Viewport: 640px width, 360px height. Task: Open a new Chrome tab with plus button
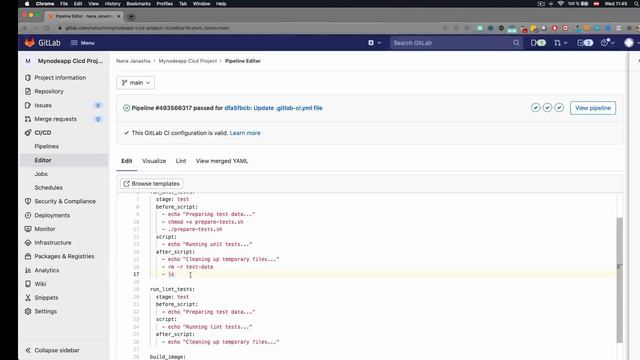(x=131, y=16)
